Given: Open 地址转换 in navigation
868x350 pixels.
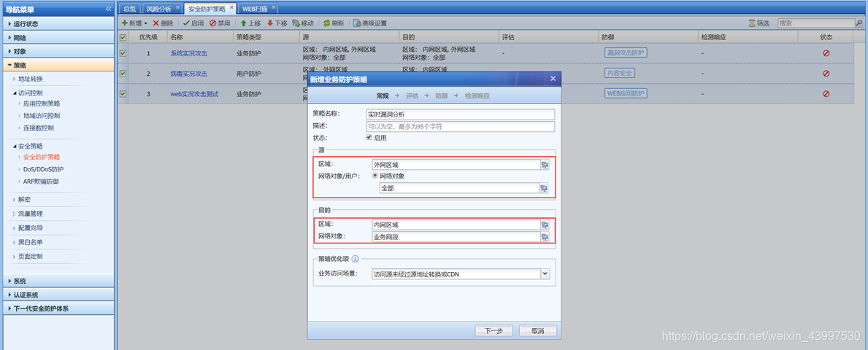Looking at the screenshot, I should pos(31,79).
